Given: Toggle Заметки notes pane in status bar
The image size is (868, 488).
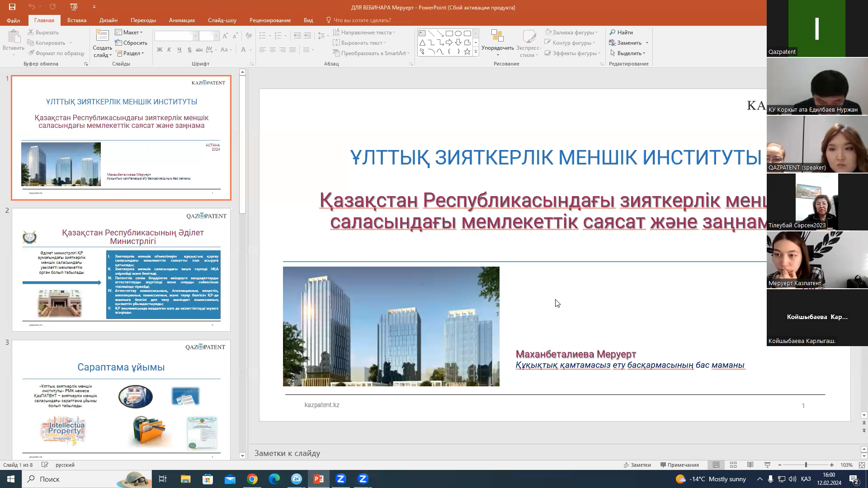Looking at the screenshot, I should [637, 465].
